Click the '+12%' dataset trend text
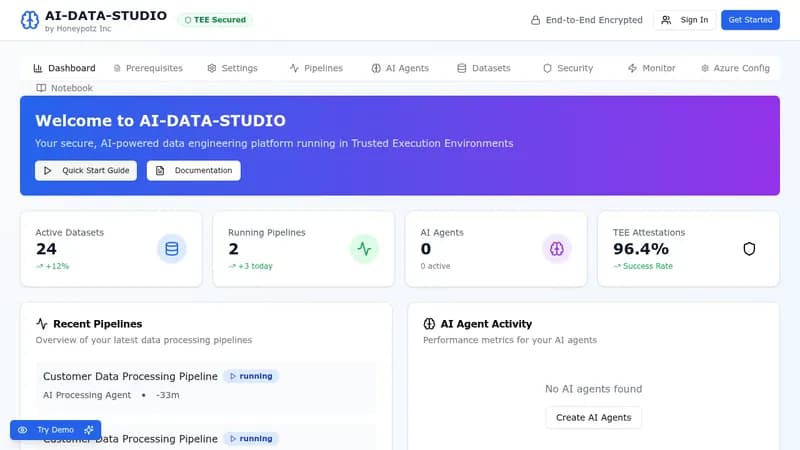Viewport: 800px width, 450px height. (x=57, y=266)
